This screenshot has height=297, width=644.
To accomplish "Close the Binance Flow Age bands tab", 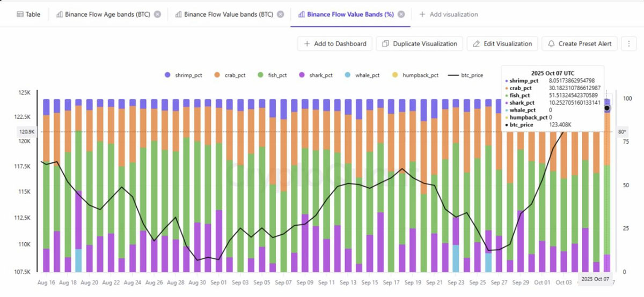I will pyautogui.click(x=157, y=14).
